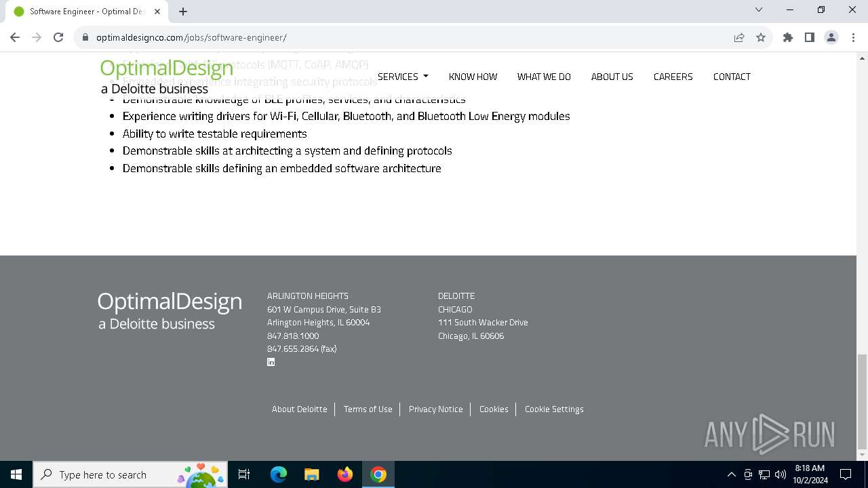Screen dimensions: 868x488
Task: Open the KNOW HOW menu item
Action: [473, 77]
